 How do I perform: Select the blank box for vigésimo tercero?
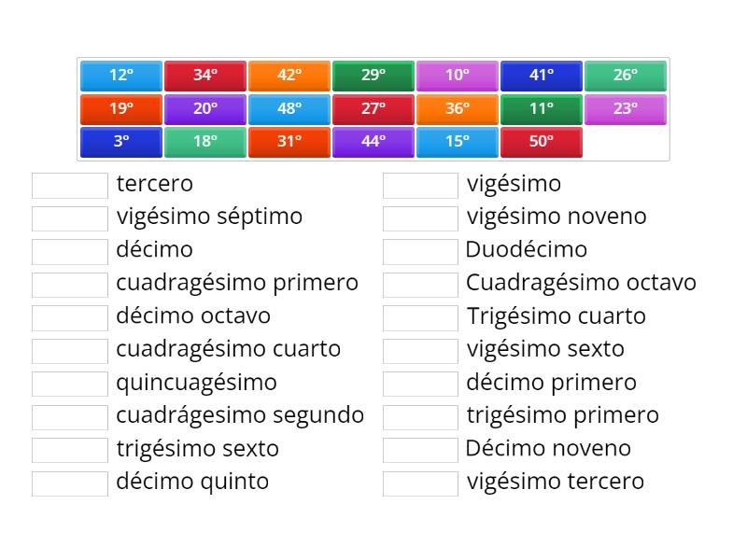click(x=420, y=483)
